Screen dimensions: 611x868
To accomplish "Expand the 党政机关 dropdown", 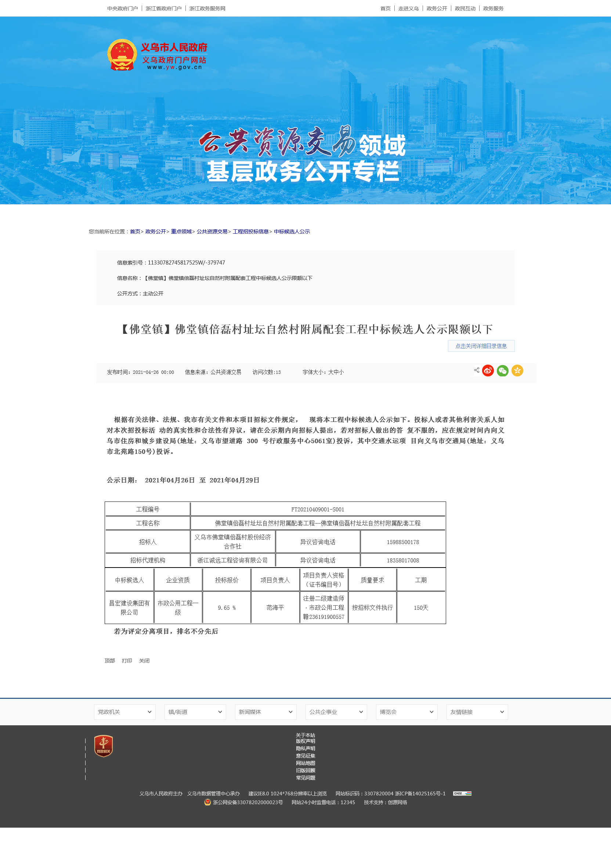I will 124,712.
